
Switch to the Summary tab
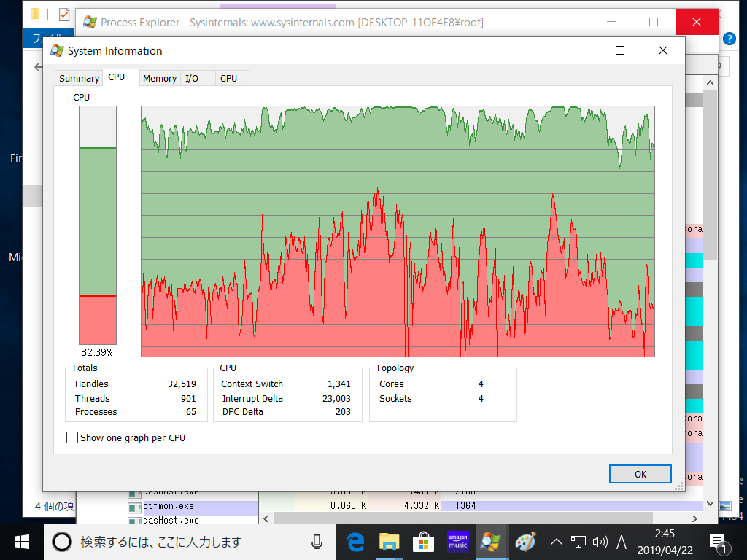coord(79,79)
